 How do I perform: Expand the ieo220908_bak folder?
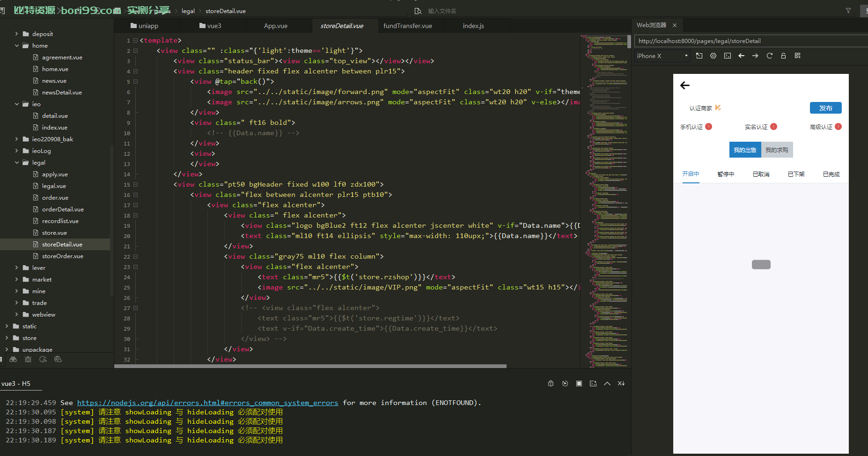(x=16, y=139)
